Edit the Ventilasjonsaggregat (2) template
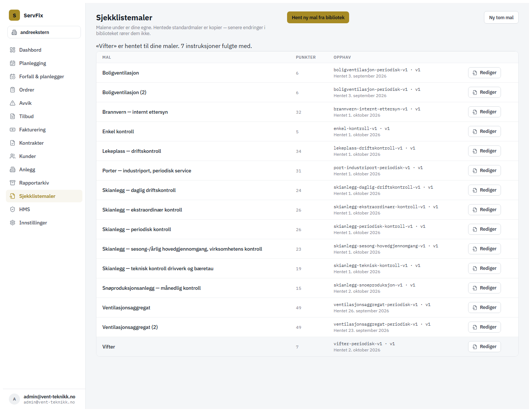Viewport: 532px width, 412px height. pos(484,327)
